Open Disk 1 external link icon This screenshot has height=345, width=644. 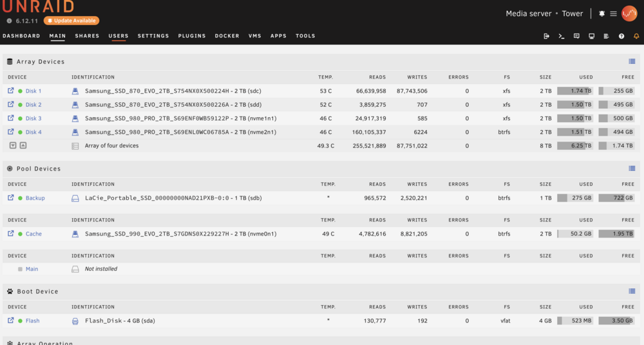point(11,90)
